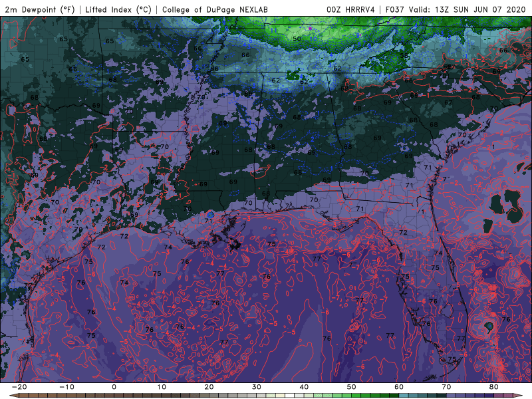The height and width of the screenshot is (399, 532).
Task: Click the magenta dot marker at the top of the map
Action: click(310, 29)
